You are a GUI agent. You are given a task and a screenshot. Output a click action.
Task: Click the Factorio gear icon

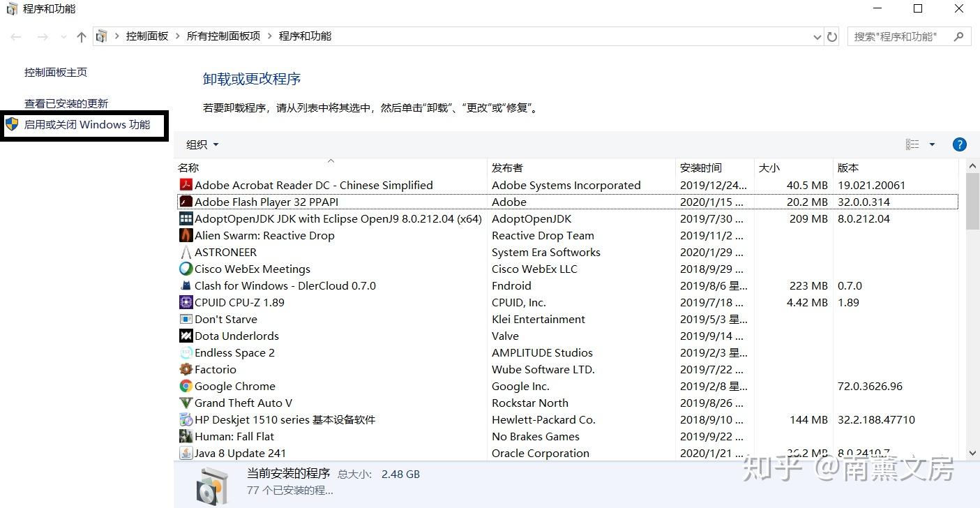coord(186,369)
